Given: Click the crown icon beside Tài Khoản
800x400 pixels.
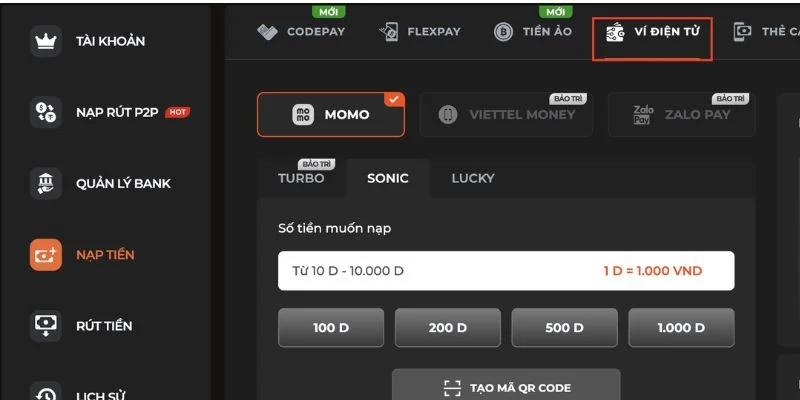Looking at the screenshot, I should [x=45, y=41].
